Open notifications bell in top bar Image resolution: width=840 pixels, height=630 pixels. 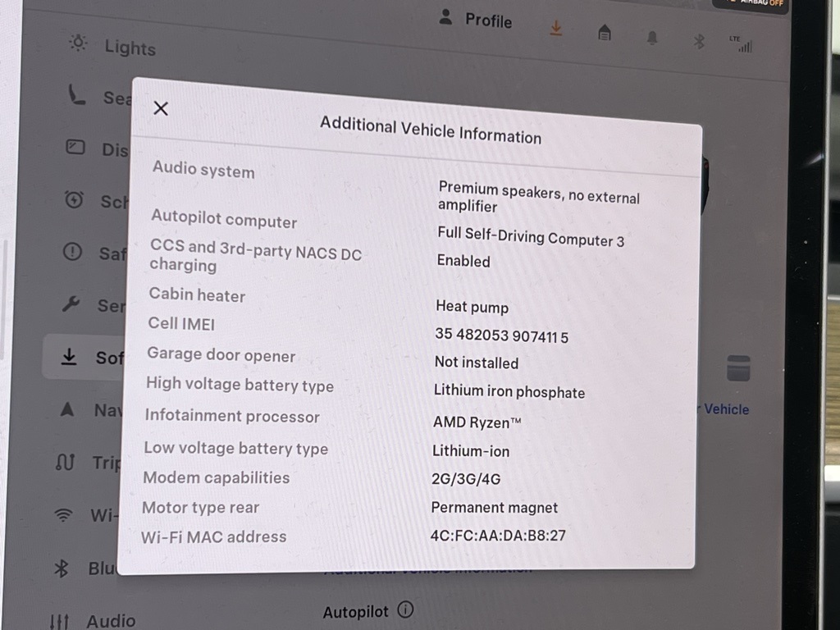coord(653,38)
